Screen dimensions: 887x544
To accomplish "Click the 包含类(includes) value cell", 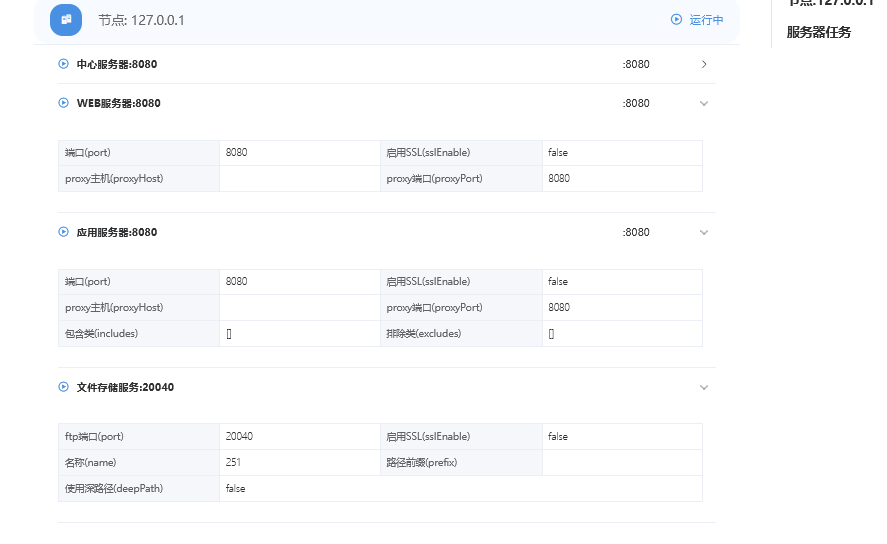I will tap(300, 333).
